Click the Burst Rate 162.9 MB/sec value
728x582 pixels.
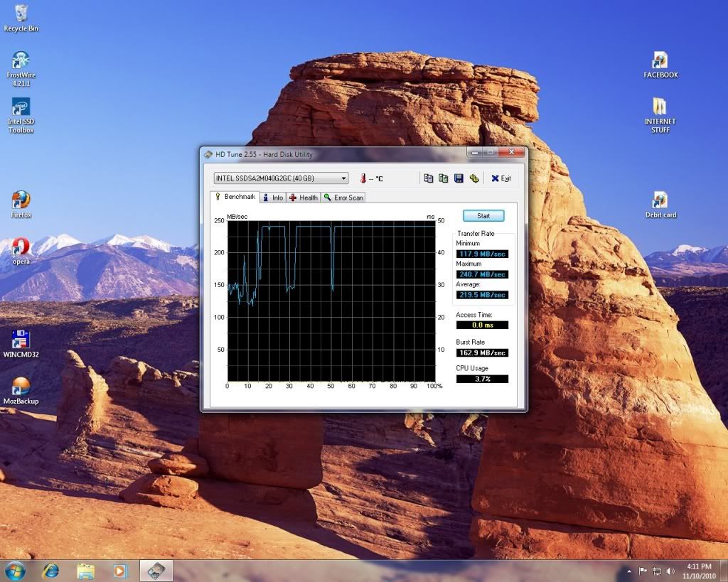pos(483,352)
